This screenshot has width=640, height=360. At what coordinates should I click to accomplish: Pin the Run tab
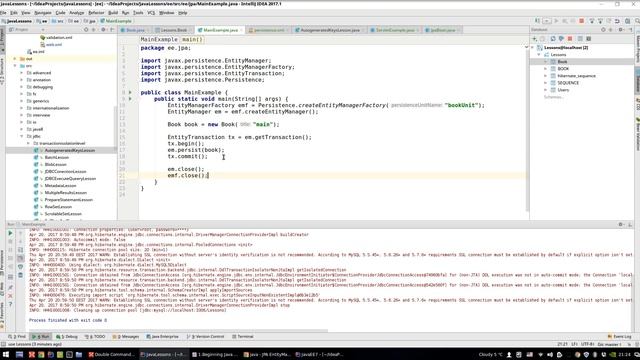tap(10, 287)
